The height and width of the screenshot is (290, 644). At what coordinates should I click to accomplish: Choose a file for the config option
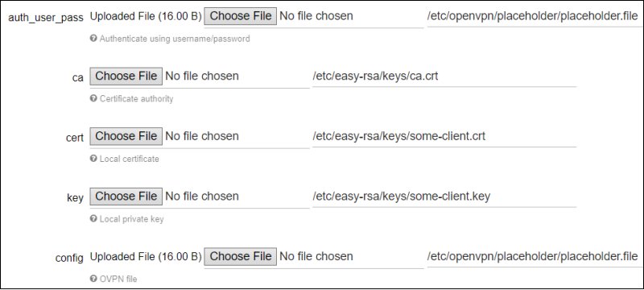(240, 256)
